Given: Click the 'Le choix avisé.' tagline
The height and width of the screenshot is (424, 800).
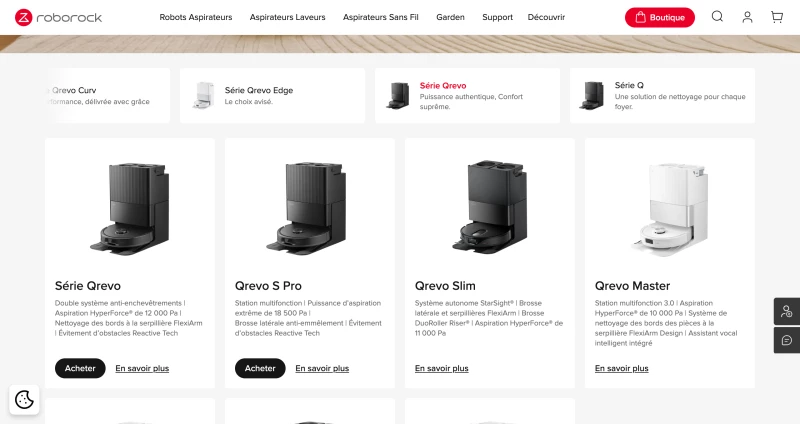Looking at the screenshot, I should 249,102.
